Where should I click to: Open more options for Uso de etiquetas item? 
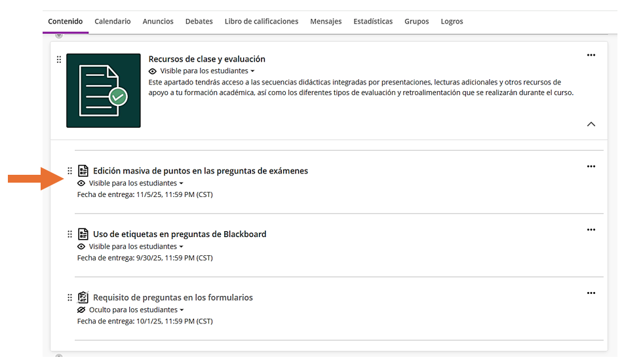(591, 230)
